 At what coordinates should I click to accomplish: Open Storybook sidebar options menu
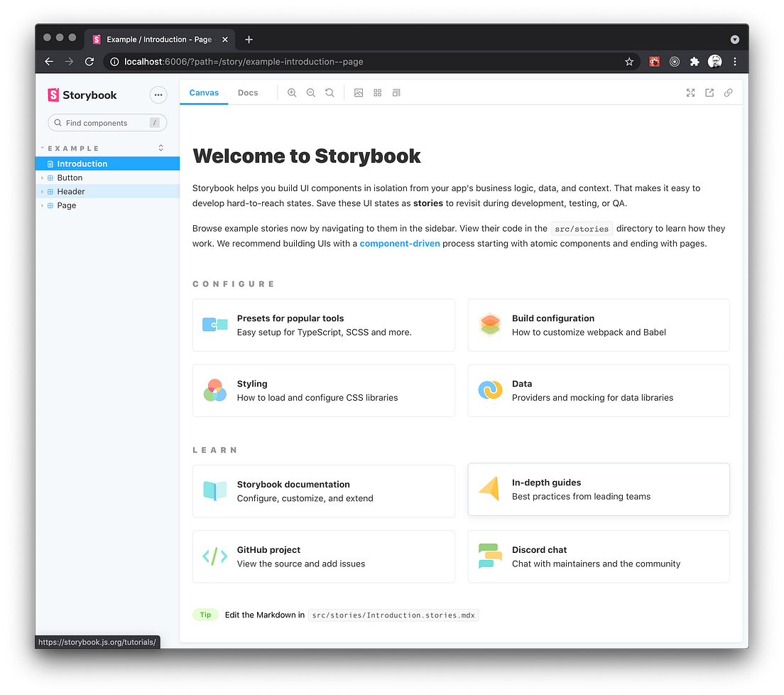pyautogui.click(x=158, y=95)
